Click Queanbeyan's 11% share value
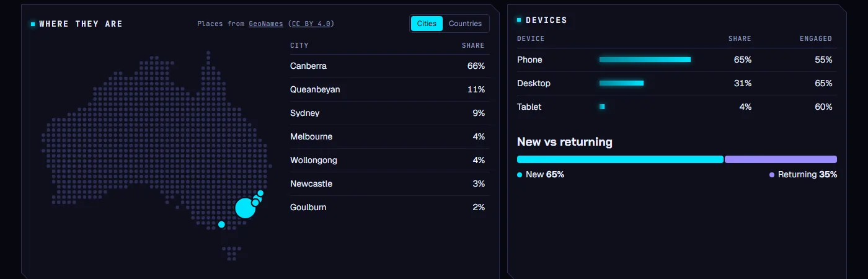Image resolution: width=868 pixels, height=279 pixels. click(476, 89)
